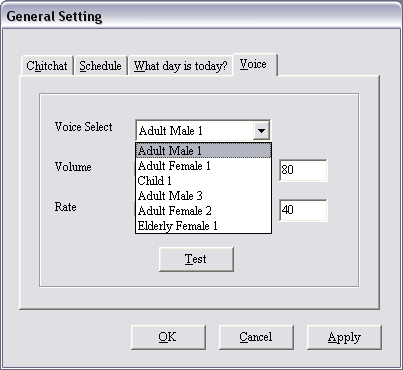Switch to the Schedule tab
This screenshot has height=370, width=403.
click(100, 66)
